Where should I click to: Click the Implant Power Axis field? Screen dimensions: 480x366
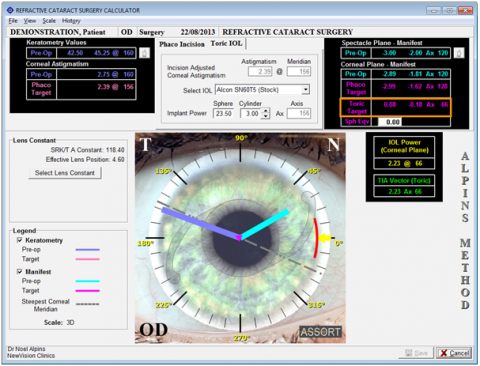(x=299, y=113)
